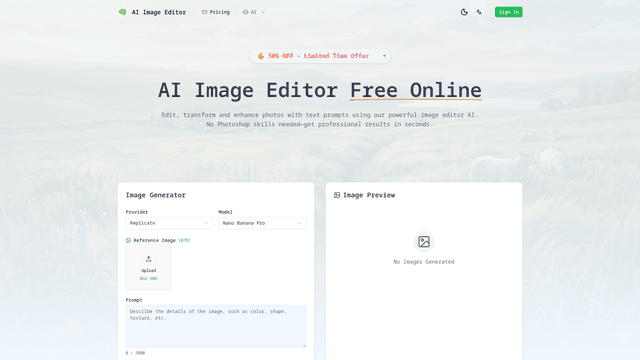Click the 0 / 2000 character counter

pyautogui.click(x=135, y=353)
